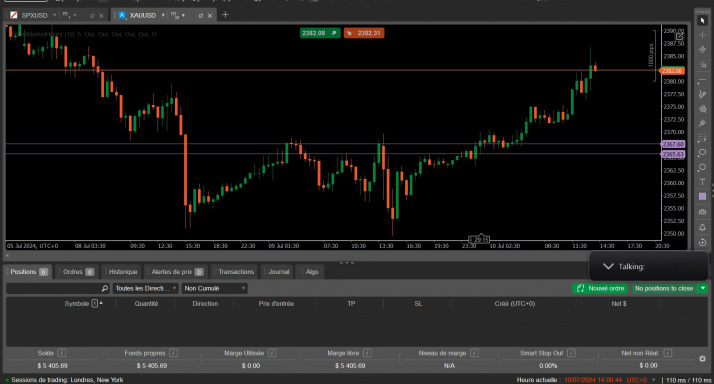The width and height of the screenshot is (714, 384).
Task: Pick the purple drawing color swatch
Action: pyautogui.click(x=702, y=196)
